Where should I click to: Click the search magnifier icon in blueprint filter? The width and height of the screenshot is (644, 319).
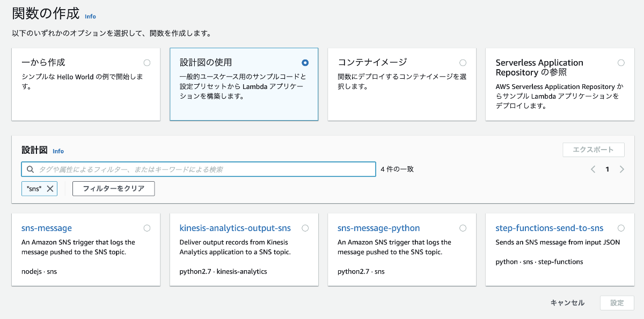pyautogui.click(x=30, y=169)
